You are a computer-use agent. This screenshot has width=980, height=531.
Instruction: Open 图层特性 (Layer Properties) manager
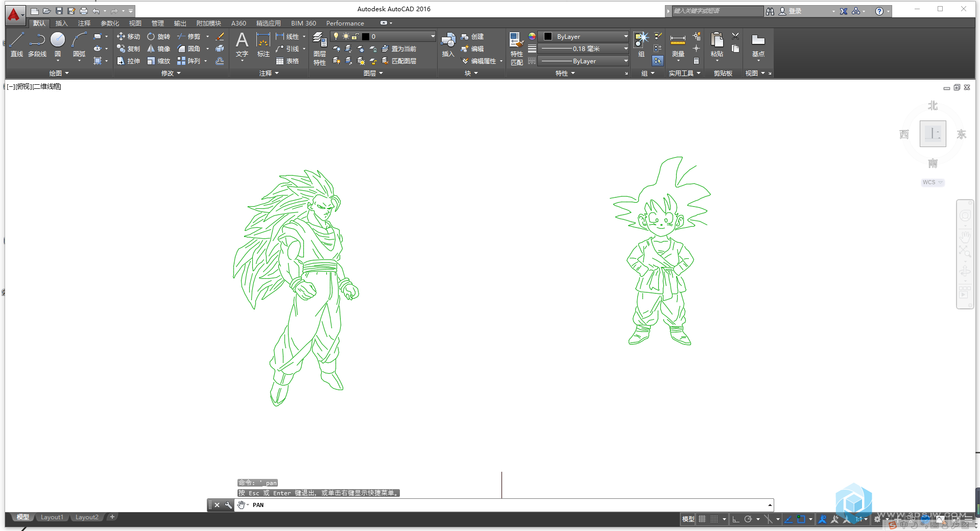[x=320, y=49]
